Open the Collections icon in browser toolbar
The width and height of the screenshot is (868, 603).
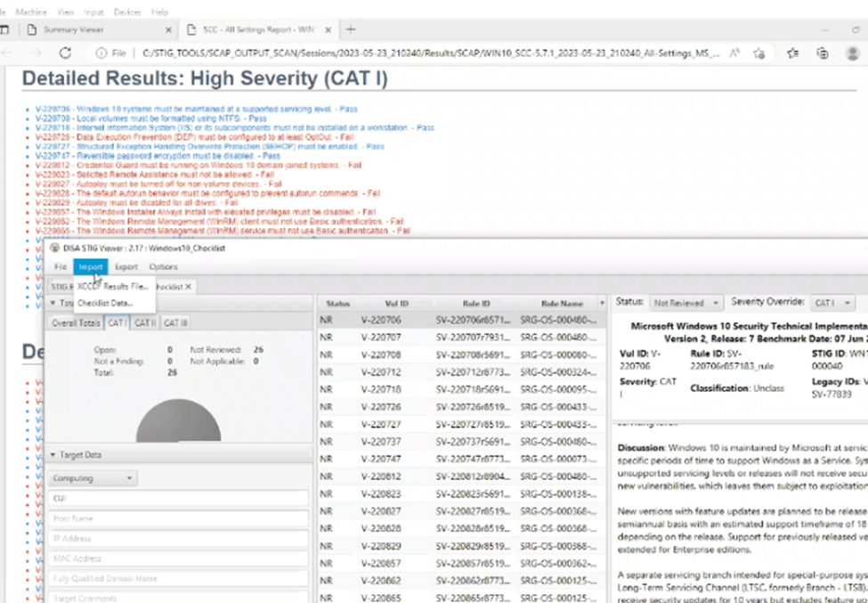tap(823, 53)
